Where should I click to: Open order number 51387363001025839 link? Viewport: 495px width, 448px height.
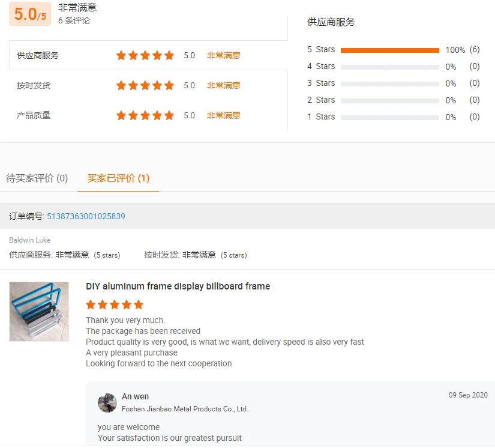coord(86,216)
